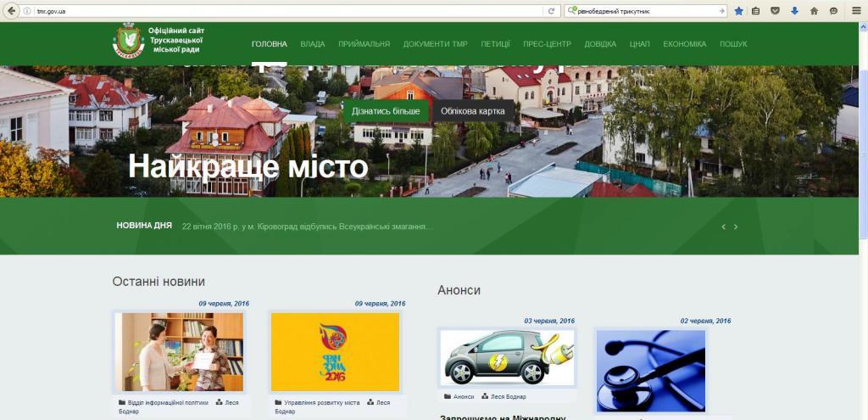868x420 pixels.
Task: Show site information for tmr.gov.ua
Action: pyautogui.click(x=27, y=11)
